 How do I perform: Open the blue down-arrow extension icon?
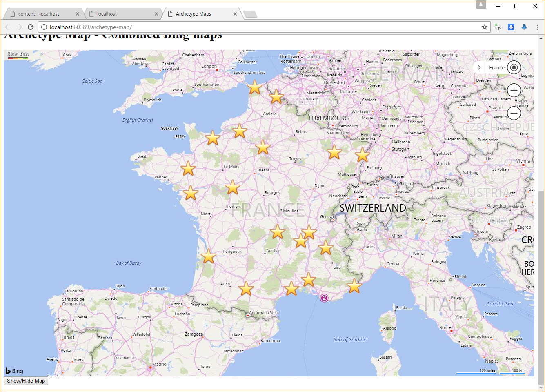524,27
